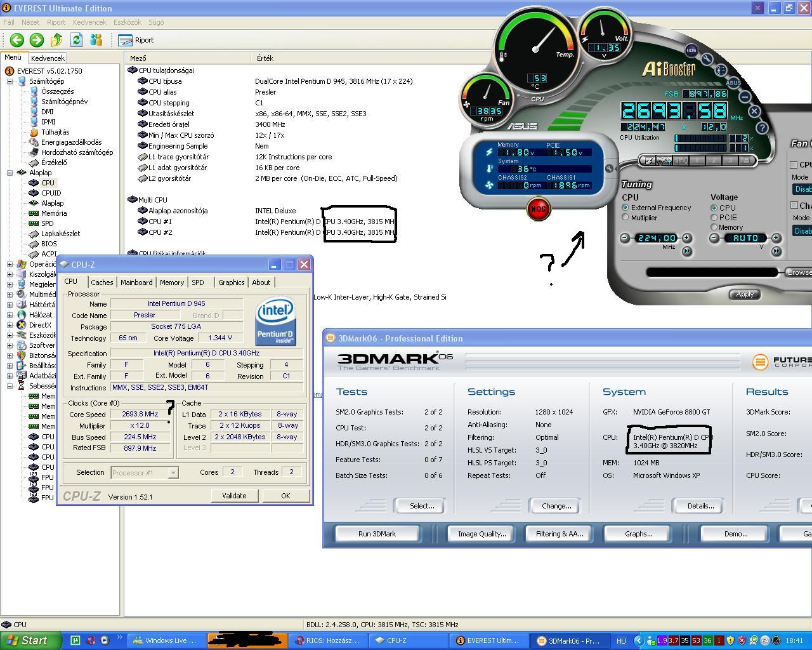Increase CPU frequency with plus button

pos(686,238)
